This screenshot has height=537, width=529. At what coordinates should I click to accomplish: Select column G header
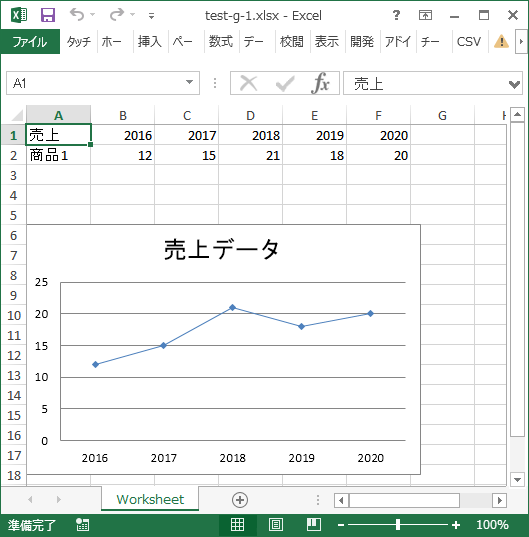point(442,115)
